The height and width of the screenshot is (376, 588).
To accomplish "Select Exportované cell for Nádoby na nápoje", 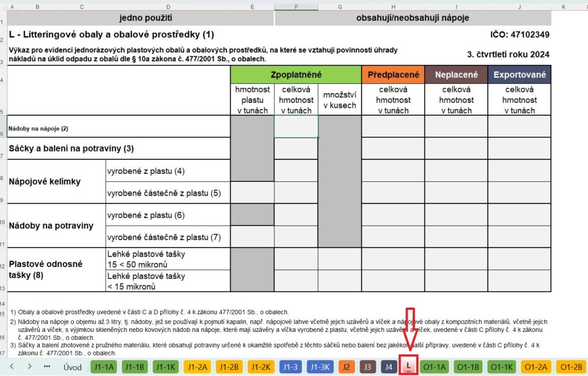I will (x=519, y=126).
